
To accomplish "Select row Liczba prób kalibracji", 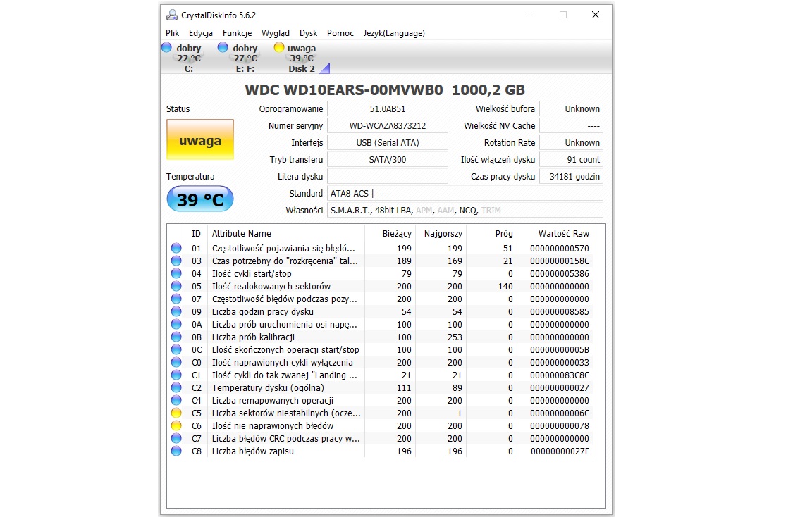I will 381,337.
